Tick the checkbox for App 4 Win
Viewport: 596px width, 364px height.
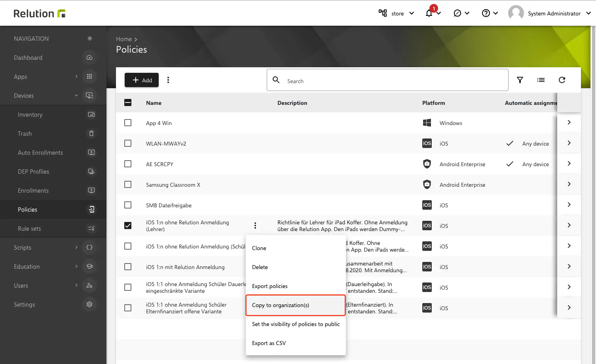coord(128,123)
